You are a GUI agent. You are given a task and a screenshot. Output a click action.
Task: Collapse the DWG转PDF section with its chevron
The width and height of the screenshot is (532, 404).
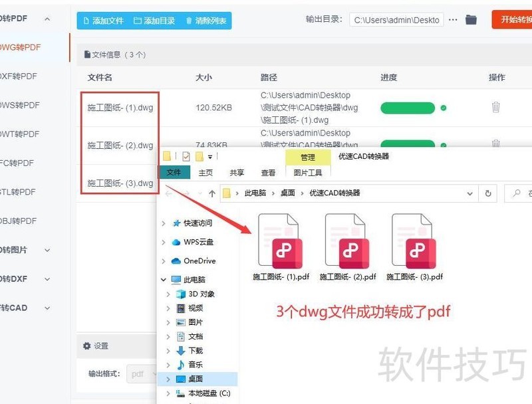pyautogui.click(x=46, y=19)
